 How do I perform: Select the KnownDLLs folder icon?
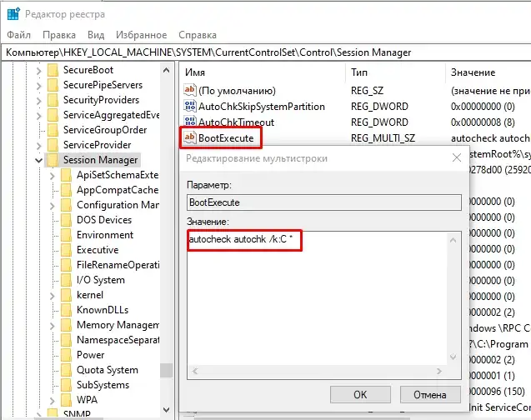66,310
